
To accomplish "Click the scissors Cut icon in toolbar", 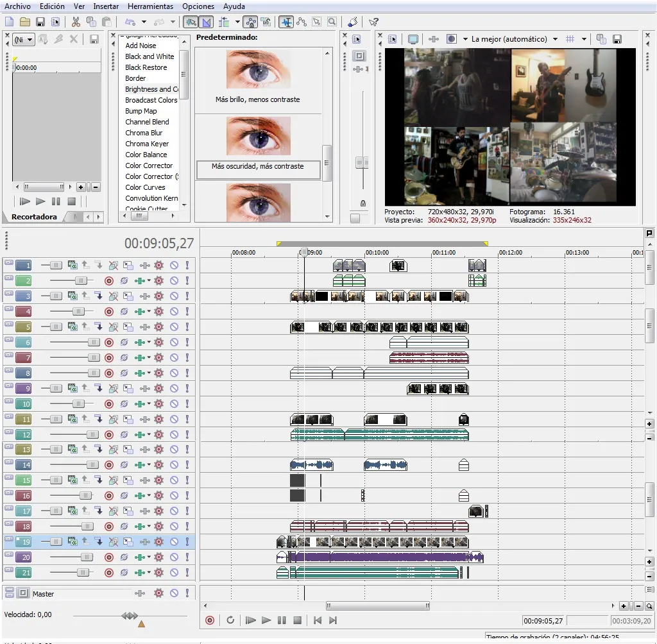I will (x=76, y=22).
